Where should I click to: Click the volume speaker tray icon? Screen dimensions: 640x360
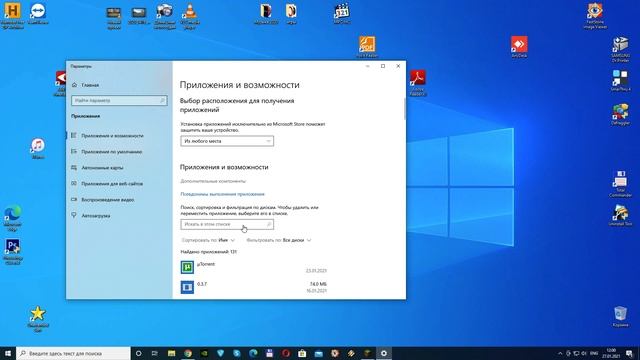coord(584,353)
